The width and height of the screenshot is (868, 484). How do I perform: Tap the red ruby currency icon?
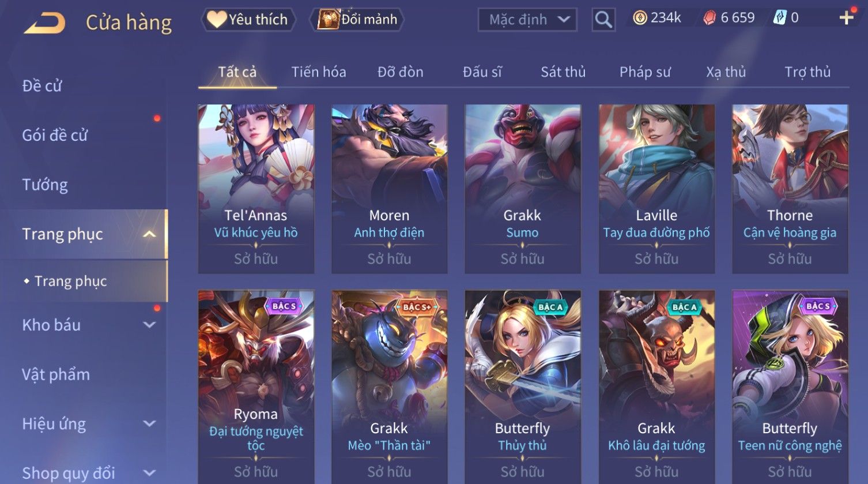click(x=710, y=18)
